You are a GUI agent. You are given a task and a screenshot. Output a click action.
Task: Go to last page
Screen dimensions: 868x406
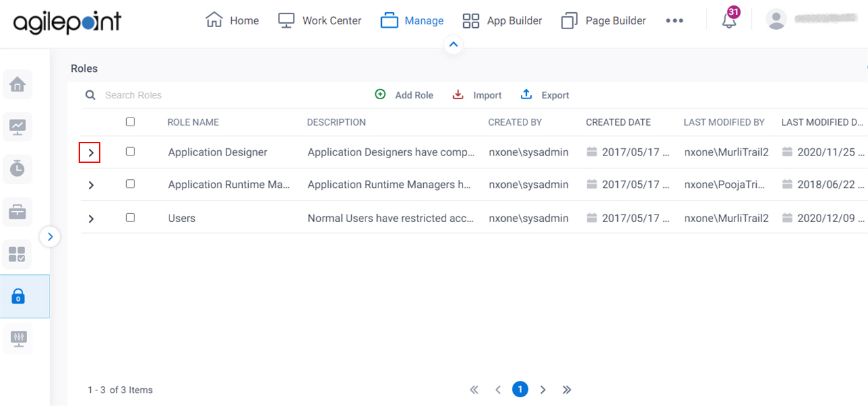(567, 390)
